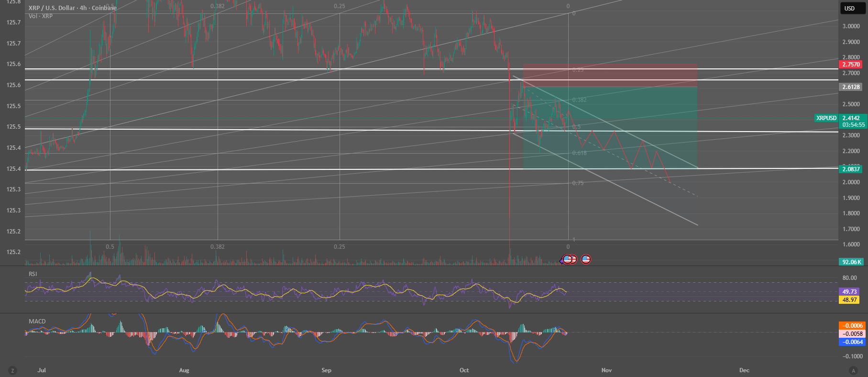Image resolution: width=868 pixels, height=377 pixels.
Task: Select the red 2.7570 stop price label
Action: [851, 65]
